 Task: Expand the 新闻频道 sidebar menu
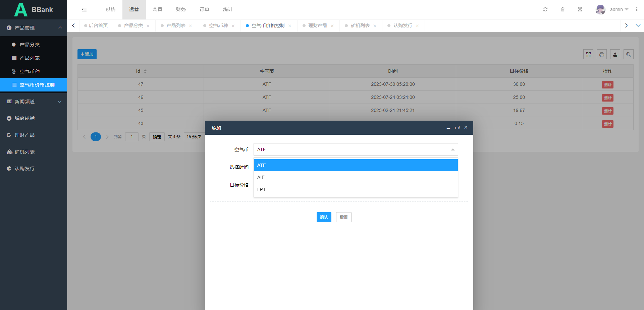34,102
